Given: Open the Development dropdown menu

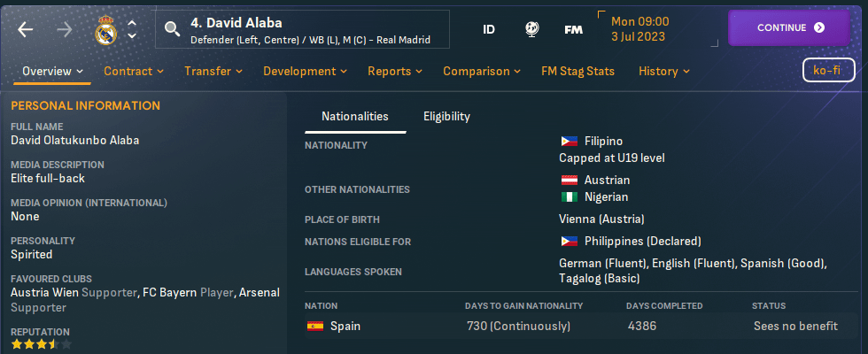Looking at the screenshot, I should click(x=306, y=71).
